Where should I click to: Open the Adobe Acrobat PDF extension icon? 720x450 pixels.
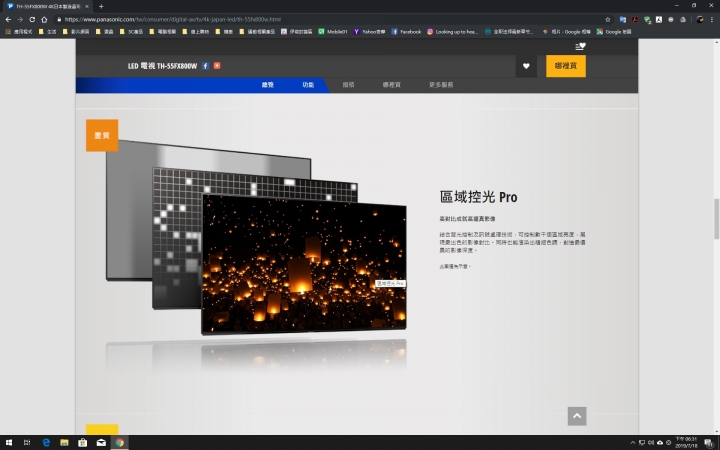[x=635, y=19]
